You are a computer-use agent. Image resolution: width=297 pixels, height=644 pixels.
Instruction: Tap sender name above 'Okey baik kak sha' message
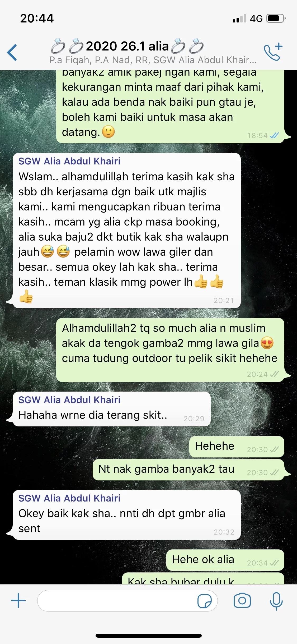tap(69, 498)
